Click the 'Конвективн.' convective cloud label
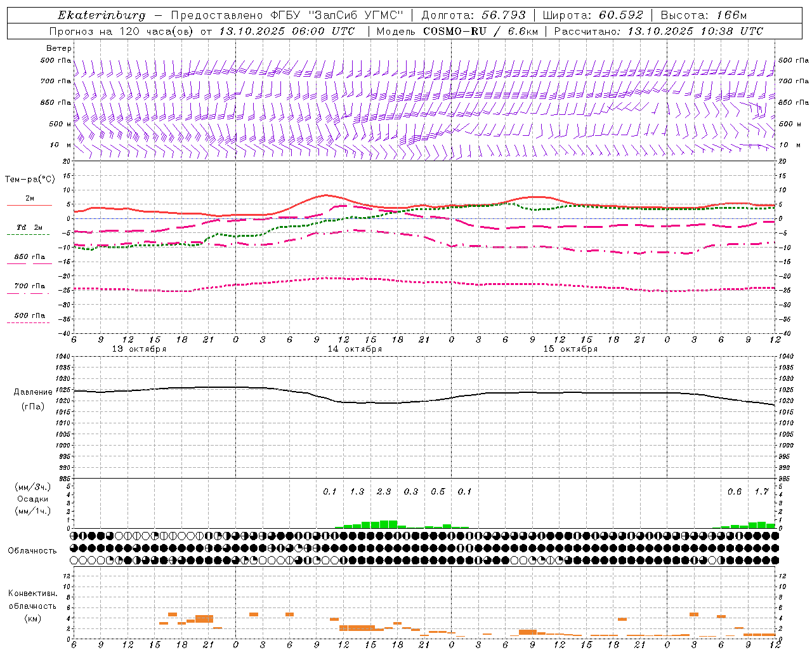The height and width of the screenshot is (650, 812). coord(33,594)
